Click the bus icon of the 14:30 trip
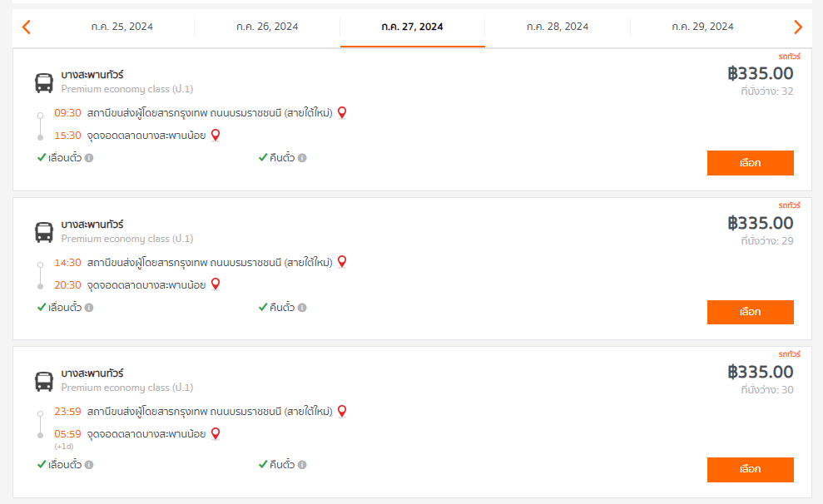 click(x=44, y=232)
